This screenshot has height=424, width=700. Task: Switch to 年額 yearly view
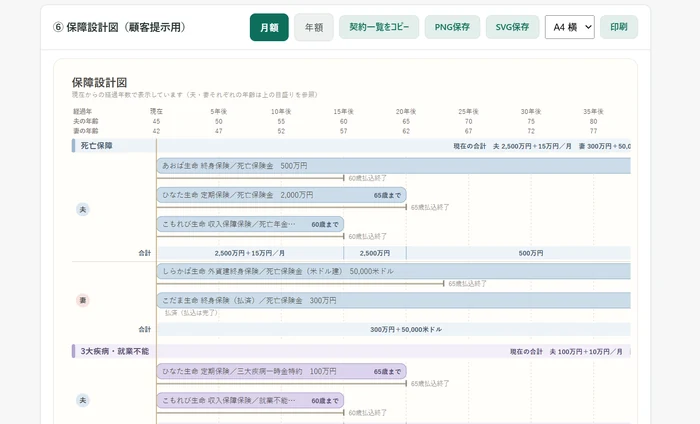(314, 27)
